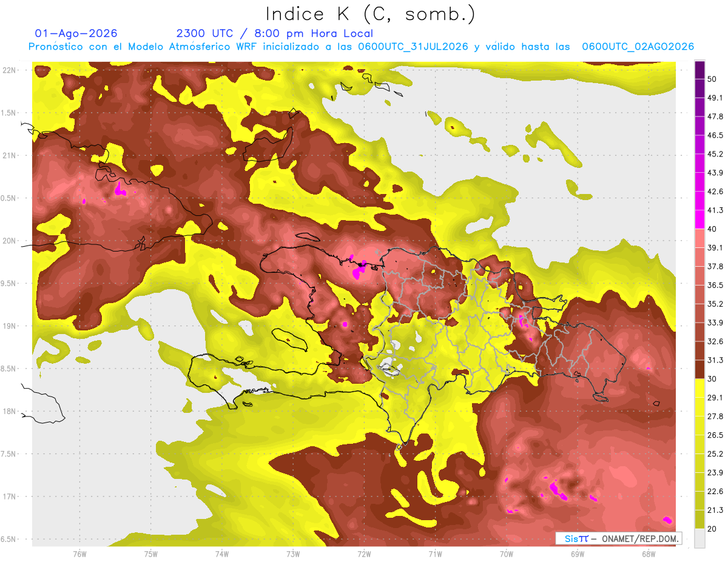Click the colorbar value "29.1"

point(715,398)
